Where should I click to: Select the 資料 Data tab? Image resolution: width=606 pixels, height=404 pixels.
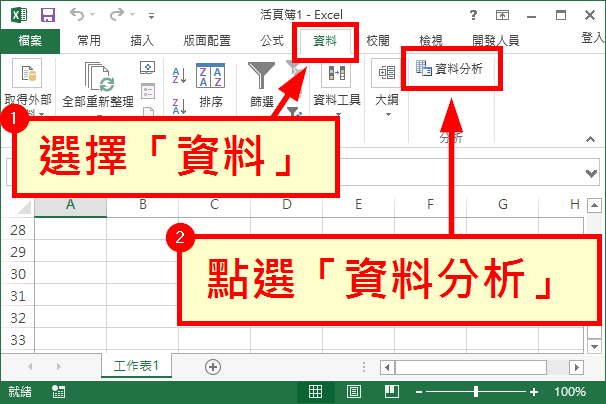click(x=325, y=41)
